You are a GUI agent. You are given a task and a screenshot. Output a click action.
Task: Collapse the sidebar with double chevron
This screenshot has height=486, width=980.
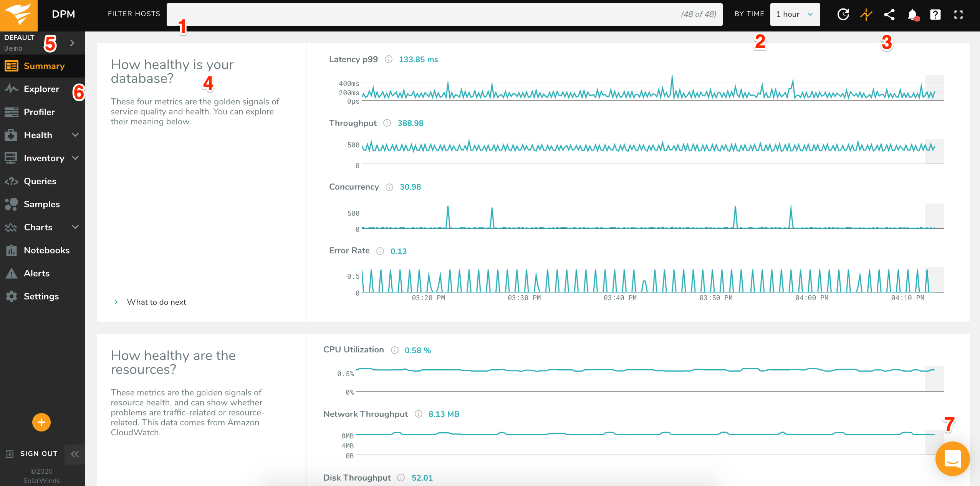click(x=75, y=454)
